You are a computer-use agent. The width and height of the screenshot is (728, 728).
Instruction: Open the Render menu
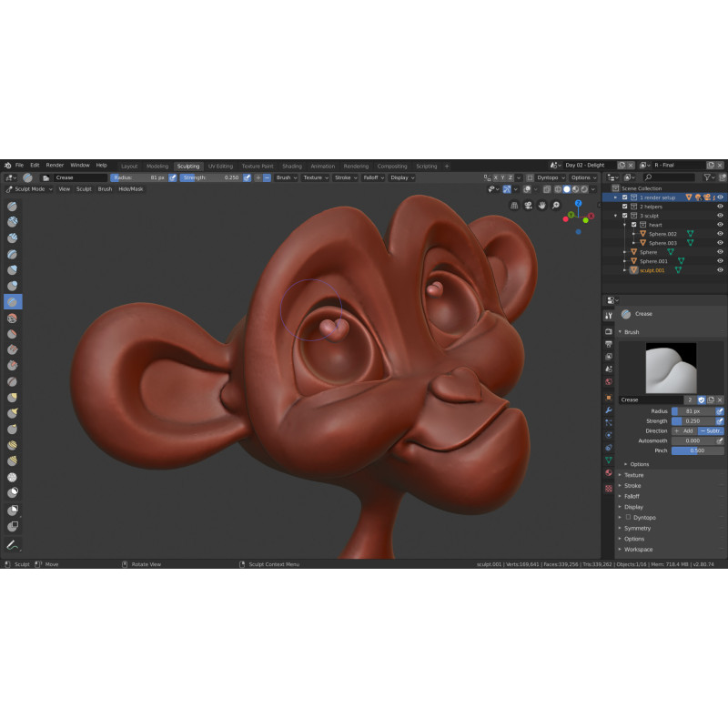tap(55, 166)
